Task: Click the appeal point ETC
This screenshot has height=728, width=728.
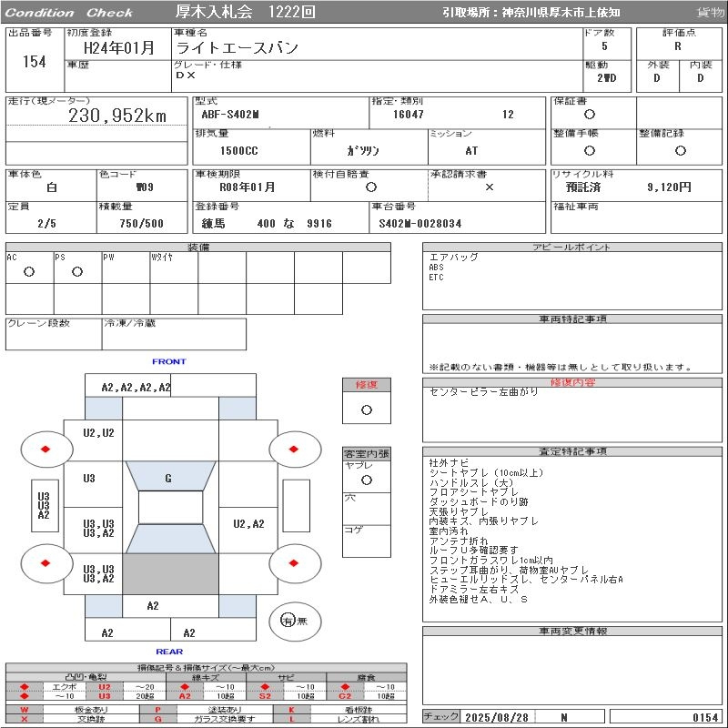Action: [x=437, y=278]
